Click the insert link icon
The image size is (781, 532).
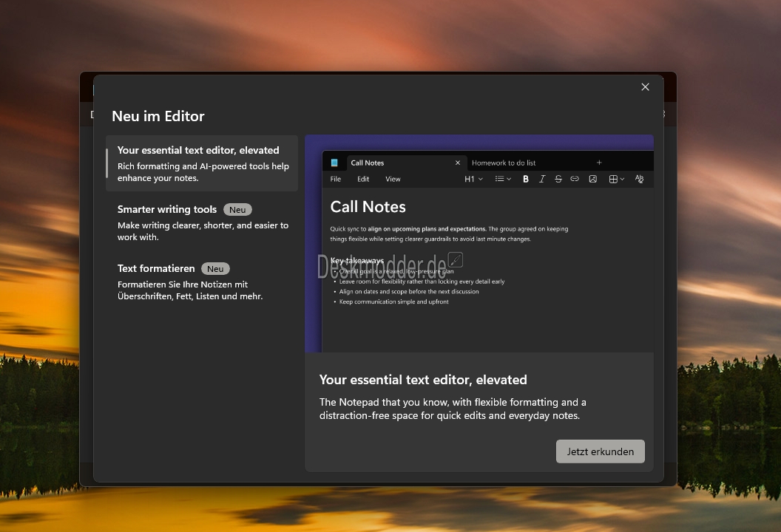575,179
